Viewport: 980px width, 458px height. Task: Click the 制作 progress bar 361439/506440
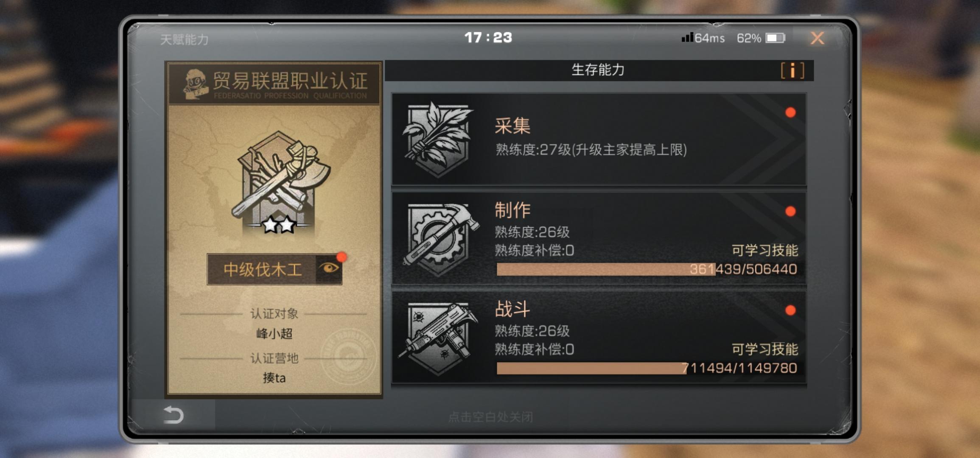point(647,269)
